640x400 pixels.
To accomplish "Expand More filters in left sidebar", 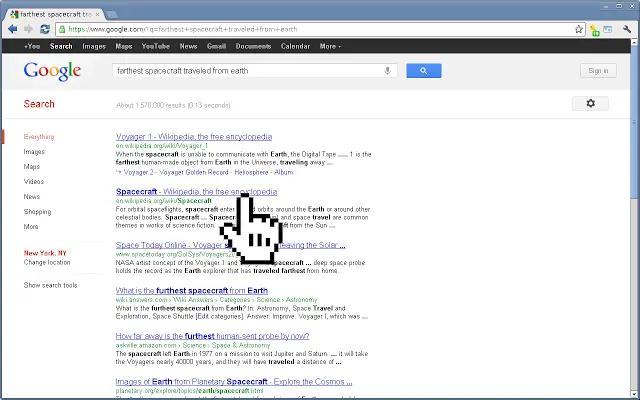I will point(31,227).
